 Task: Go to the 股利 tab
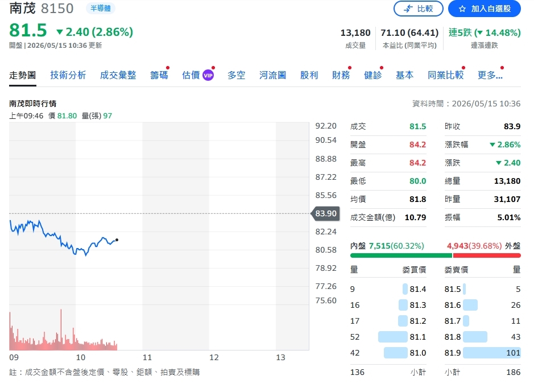coord(309,75)
